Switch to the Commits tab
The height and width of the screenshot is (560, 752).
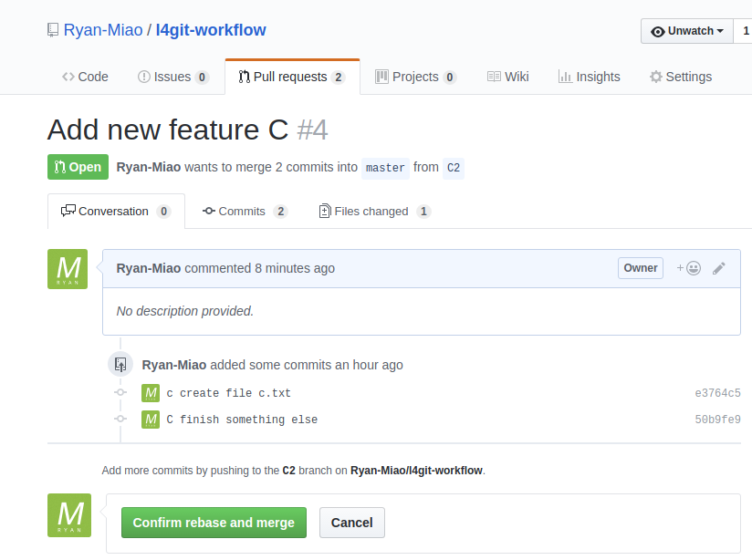coord(244,211)
